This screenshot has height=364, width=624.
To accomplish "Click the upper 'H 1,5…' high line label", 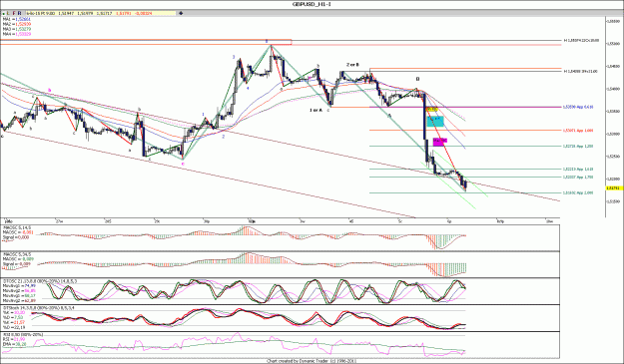I will point(581,41).
